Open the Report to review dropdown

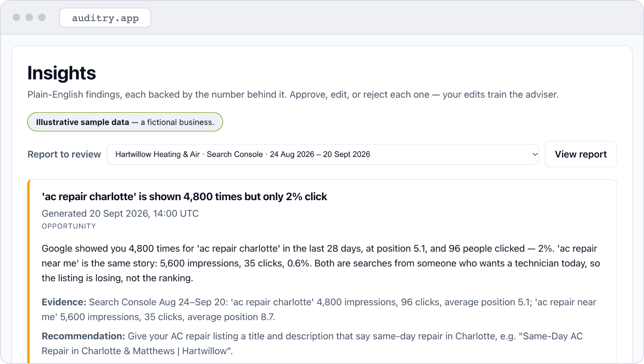point(323,154)
